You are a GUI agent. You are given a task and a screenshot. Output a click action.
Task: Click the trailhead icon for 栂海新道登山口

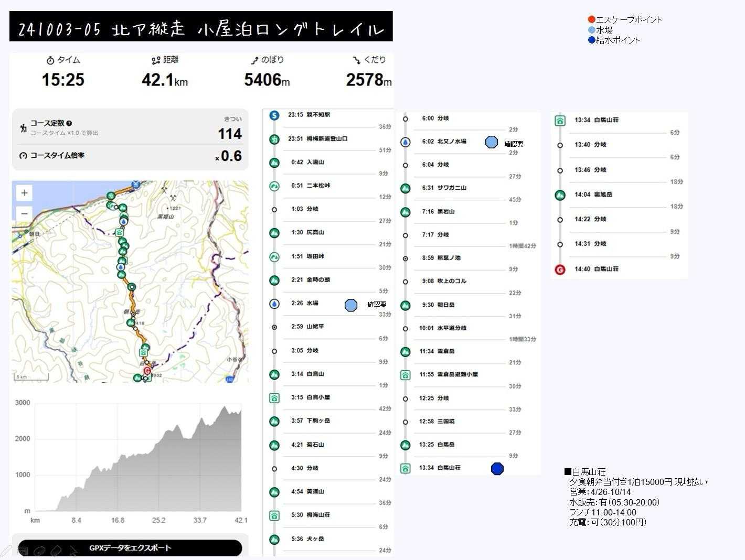274,139
